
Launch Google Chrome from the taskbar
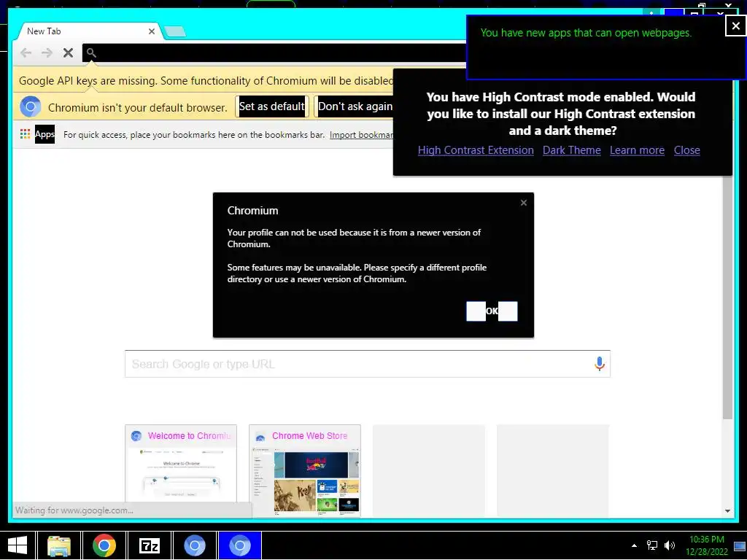coord(104,545)
